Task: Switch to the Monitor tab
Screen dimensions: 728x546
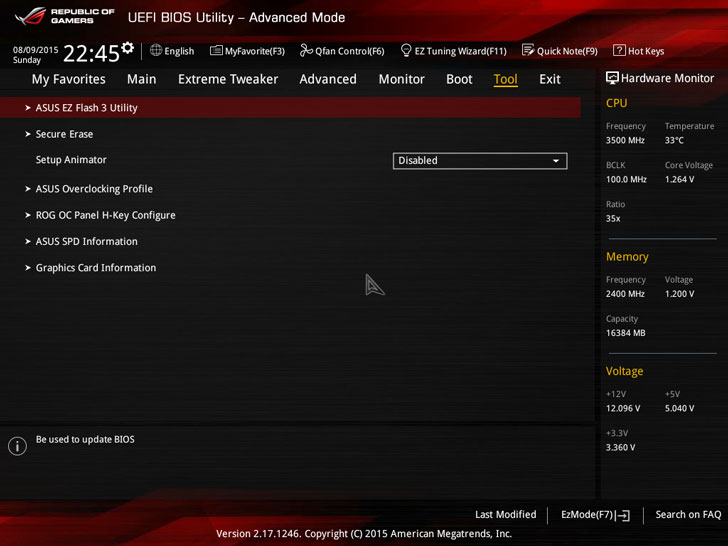Action: [x=402, y=79]
